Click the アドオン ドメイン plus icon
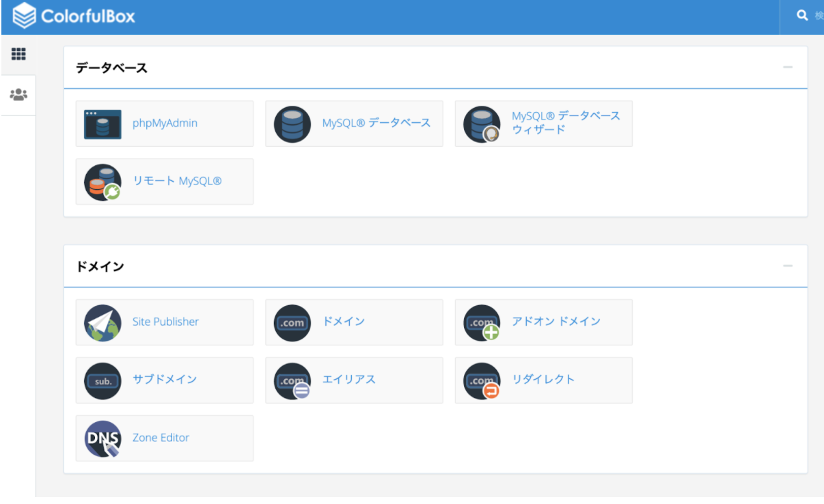This screenshot has width=824, height=504. (482, 323)
